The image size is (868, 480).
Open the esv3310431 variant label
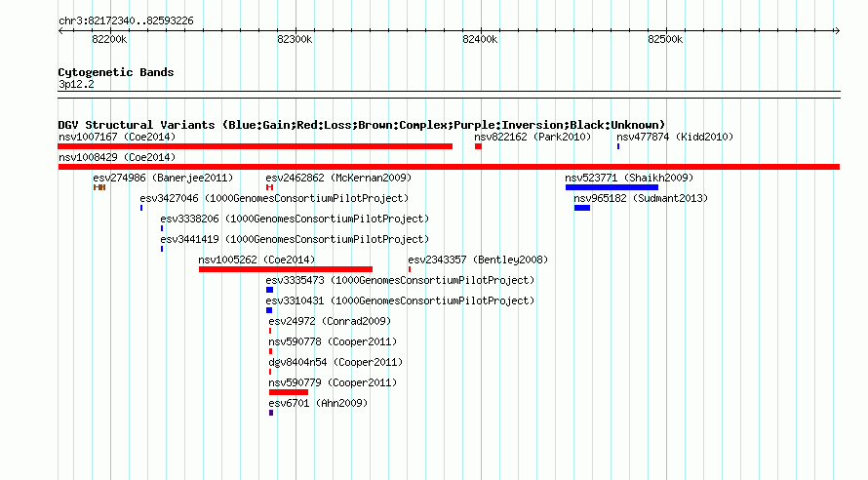click(x=400, y=300)
